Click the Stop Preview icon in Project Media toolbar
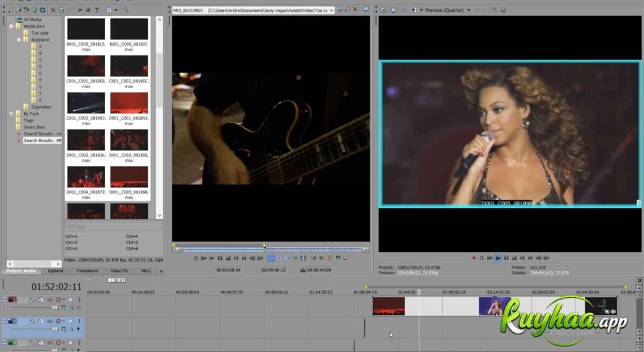 [x=88, y=10]
